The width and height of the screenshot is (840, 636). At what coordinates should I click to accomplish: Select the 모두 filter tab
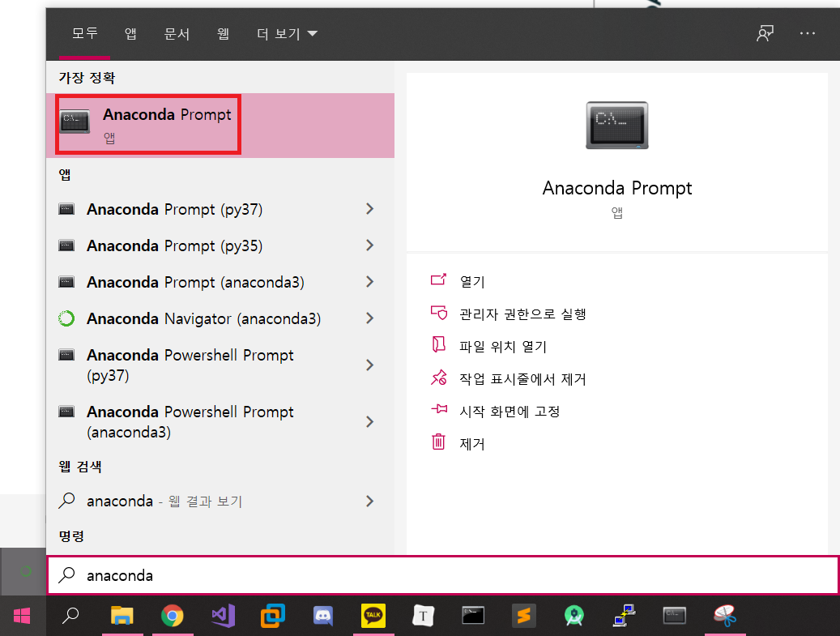[x=84, y=33]
